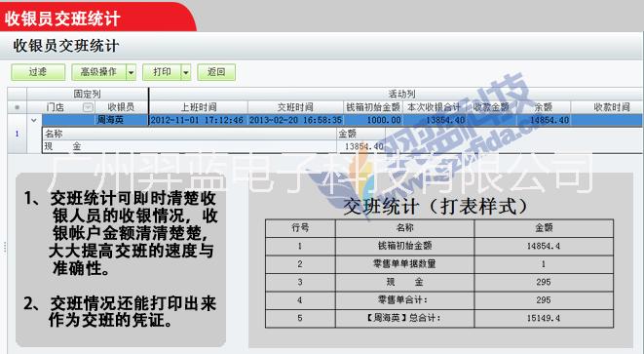Open the 高级操作 advanced operations button

pos(98,72)
